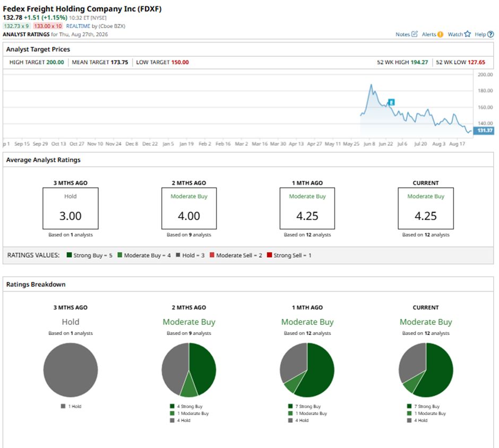The image size is (499, 448).
Task: Click the 3 Mths Ago all-Hold pie chart
Action: tap(71, 370)
